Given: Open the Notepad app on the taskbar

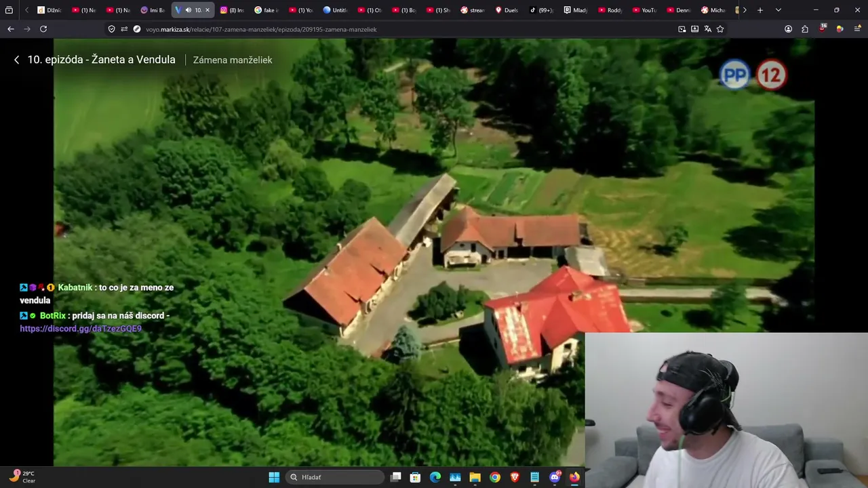Looking at the screenshot, I should coord(535,477).
